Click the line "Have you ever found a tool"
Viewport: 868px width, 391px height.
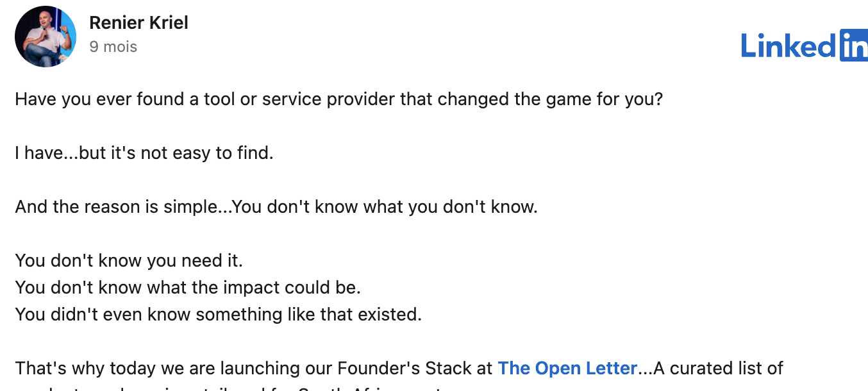(338, 100)
